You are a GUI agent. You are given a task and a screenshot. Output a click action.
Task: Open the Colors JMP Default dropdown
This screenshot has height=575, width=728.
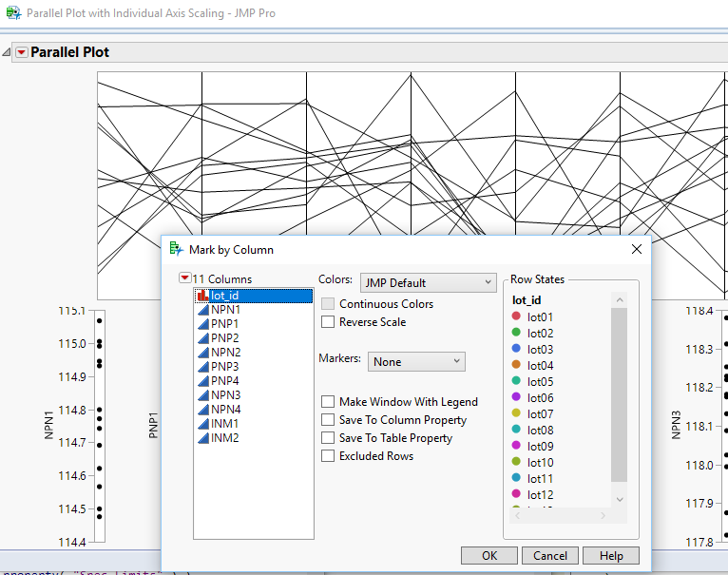(x=428, y=282)
